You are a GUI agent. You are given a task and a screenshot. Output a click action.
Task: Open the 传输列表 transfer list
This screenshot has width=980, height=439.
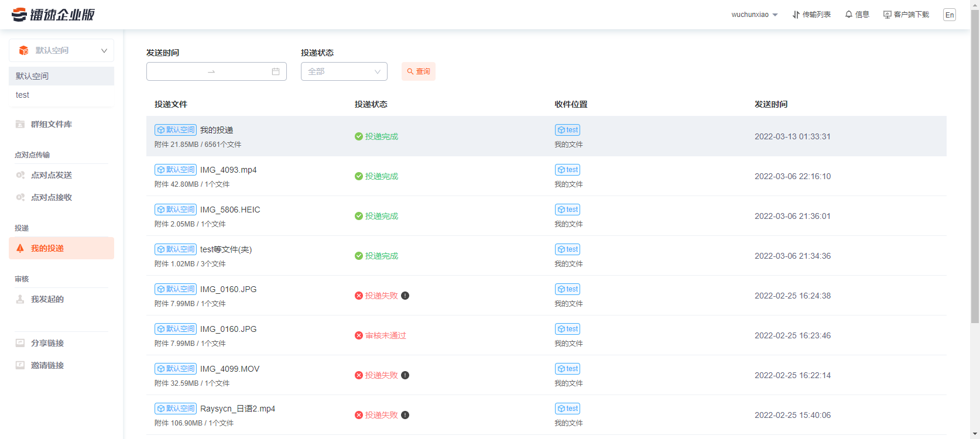[x=811, y=15]
